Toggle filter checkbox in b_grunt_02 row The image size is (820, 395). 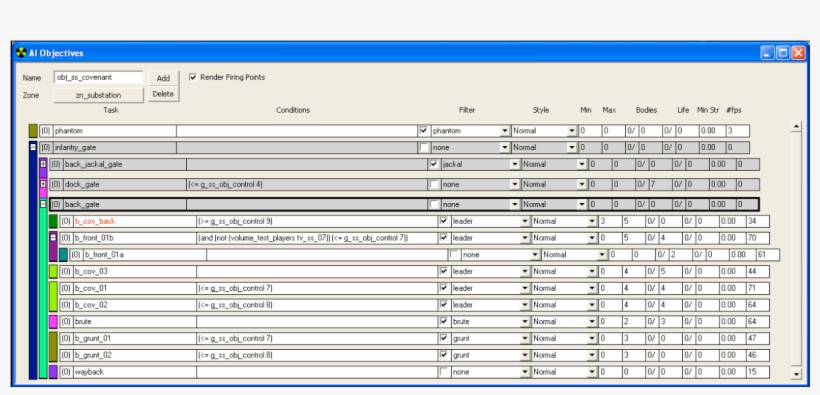coord(443,355)
